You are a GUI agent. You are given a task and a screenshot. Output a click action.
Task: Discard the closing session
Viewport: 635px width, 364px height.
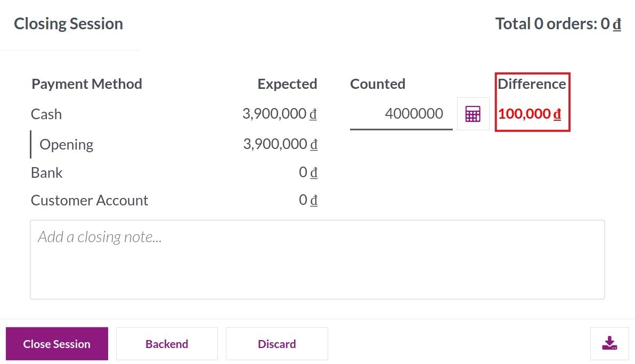point(277,343)
